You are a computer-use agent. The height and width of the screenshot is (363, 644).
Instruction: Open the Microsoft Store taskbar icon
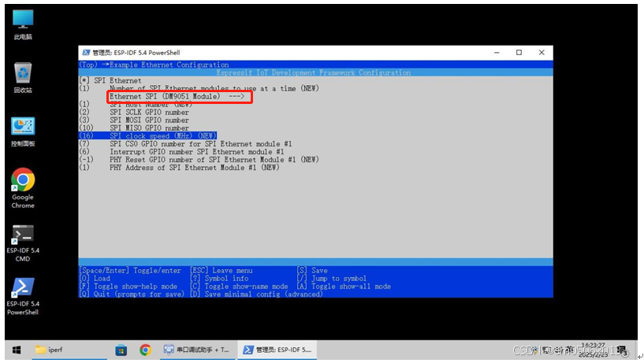(121, 350)
